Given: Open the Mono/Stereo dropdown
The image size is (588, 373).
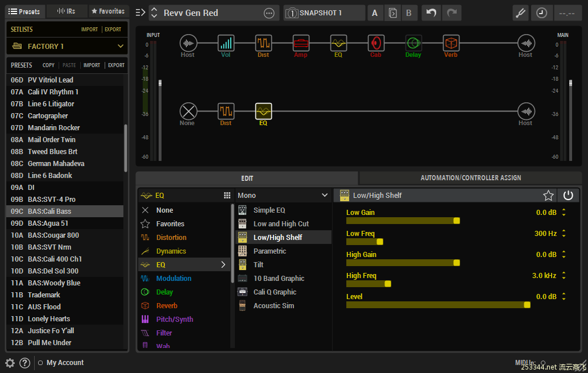Looking at the screenshot, I should (x=283, y=195).
